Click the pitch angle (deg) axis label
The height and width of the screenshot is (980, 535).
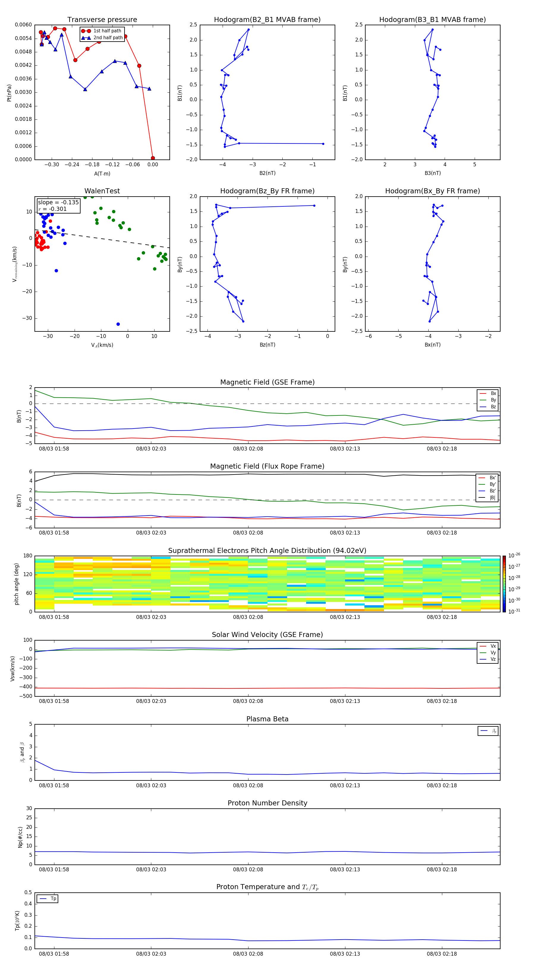click(x=16, y=584)
